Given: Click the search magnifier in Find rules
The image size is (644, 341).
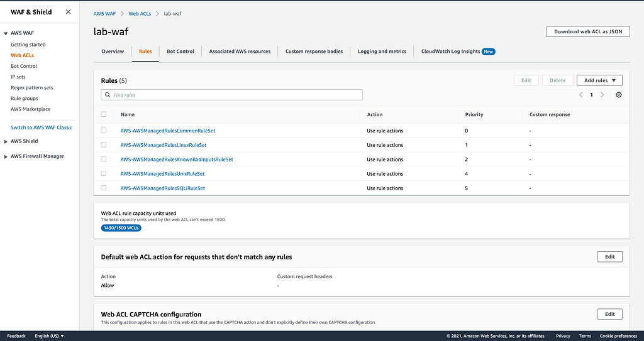Looking at the screenshot, I should coord(108,95).
